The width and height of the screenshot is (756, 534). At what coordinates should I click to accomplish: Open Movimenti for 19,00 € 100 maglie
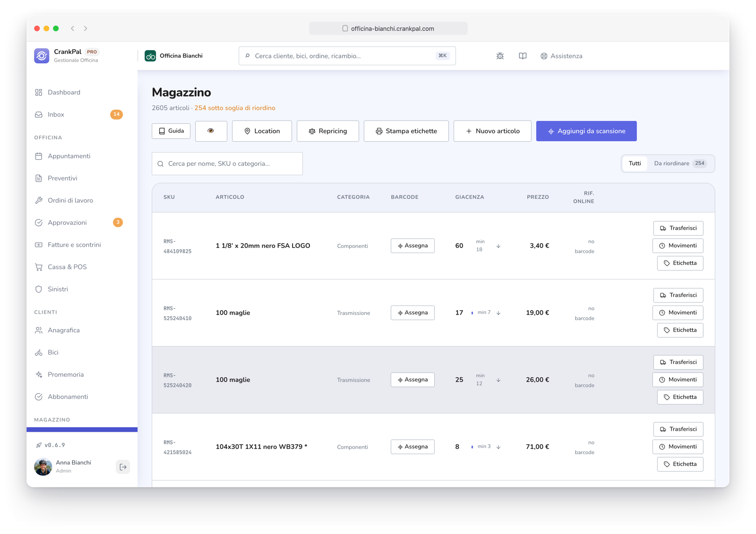[678, 313]
